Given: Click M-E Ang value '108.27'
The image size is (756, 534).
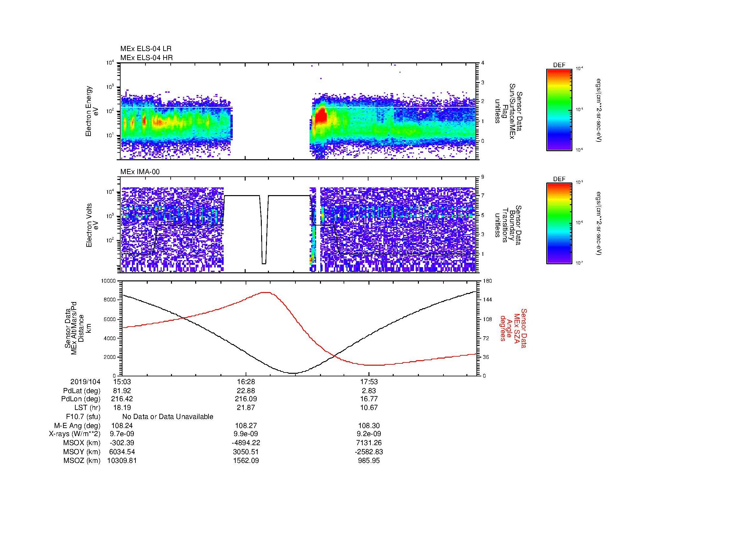Looking at the screenshot, I should [246, 426].
